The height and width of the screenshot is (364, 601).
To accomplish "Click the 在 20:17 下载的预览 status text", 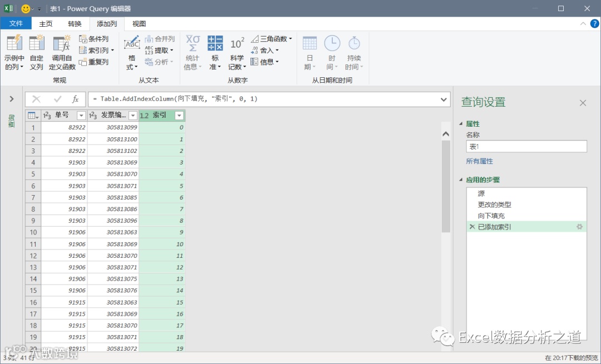I will click(x=571, y=358).
